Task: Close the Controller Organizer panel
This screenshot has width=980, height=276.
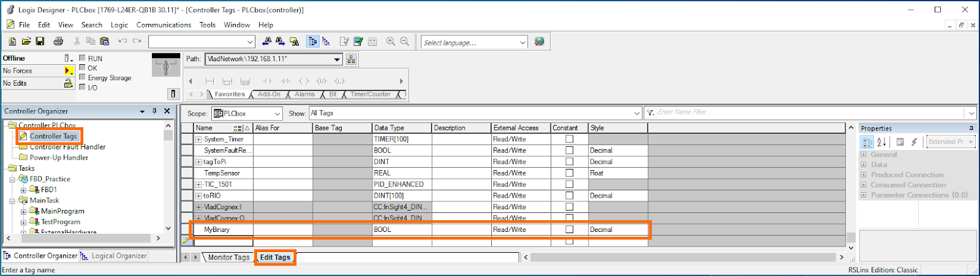Action: pyautogui.click(x=167, y=111)
